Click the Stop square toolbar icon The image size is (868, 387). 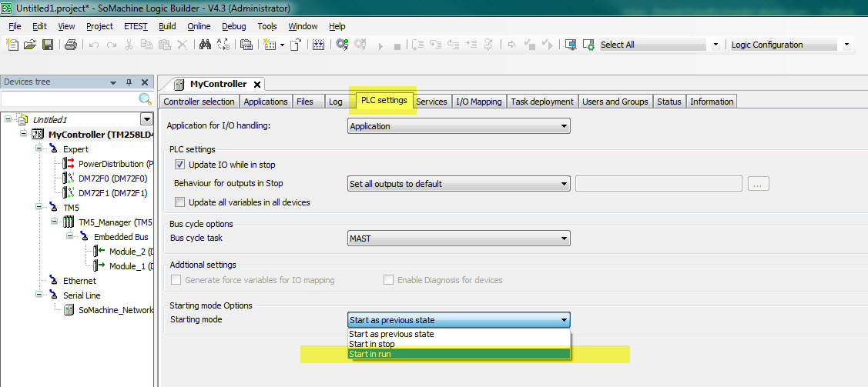pyautogui.click(x=397, y=46)
